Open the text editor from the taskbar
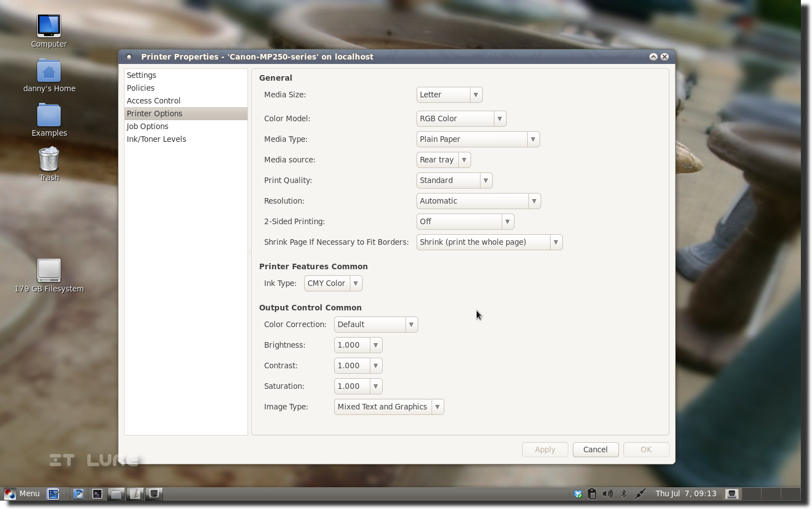Screen dimensions: 812x509 point(135,493)
